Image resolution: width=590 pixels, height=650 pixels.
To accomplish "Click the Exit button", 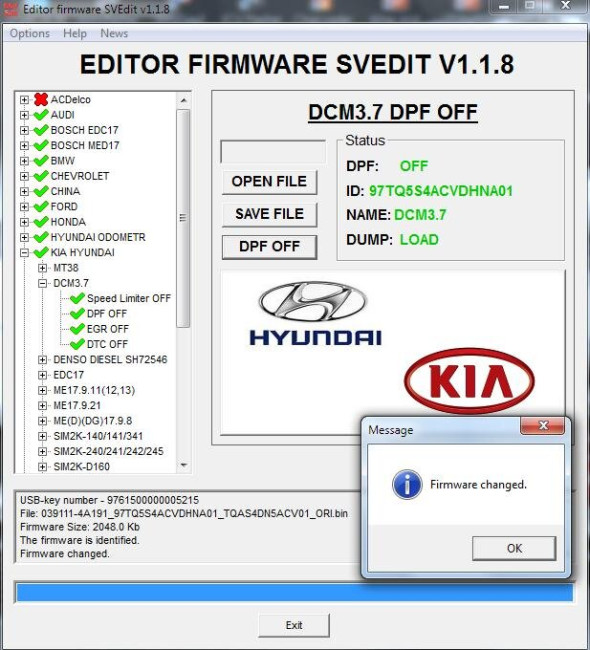I will tap(294, 625).
